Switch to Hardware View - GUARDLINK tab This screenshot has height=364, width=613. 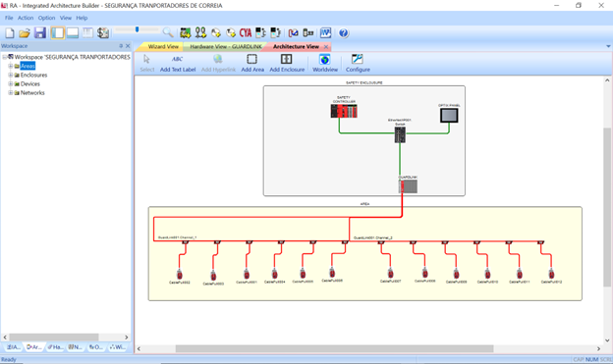pos(226,46)
